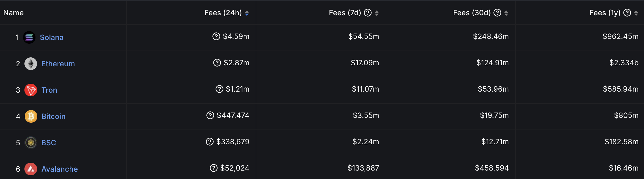Click the Name column header
Screen dimensions: 644x179
pos(13,12)
